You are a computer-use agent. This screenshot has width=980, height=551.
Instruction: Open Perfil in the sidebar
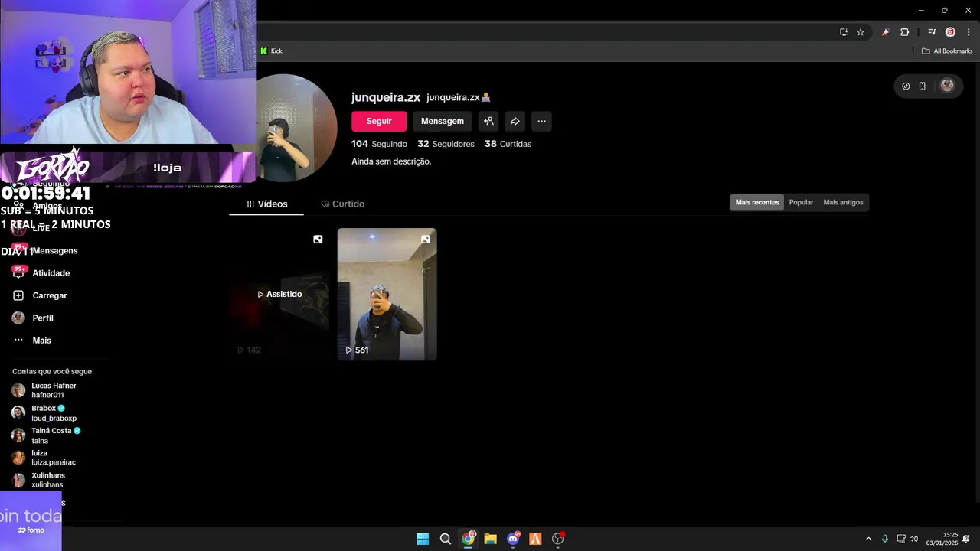point(42,318)
